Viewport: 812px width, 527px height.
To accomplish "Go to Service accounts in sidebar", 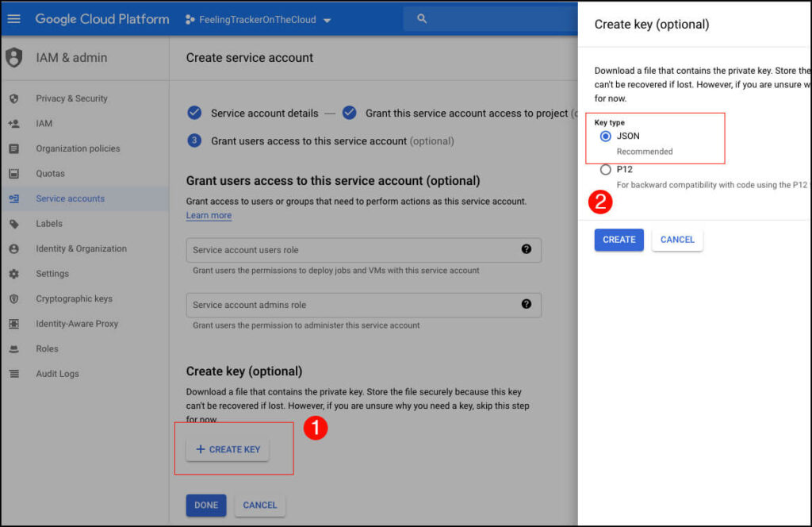I will 70,198.
